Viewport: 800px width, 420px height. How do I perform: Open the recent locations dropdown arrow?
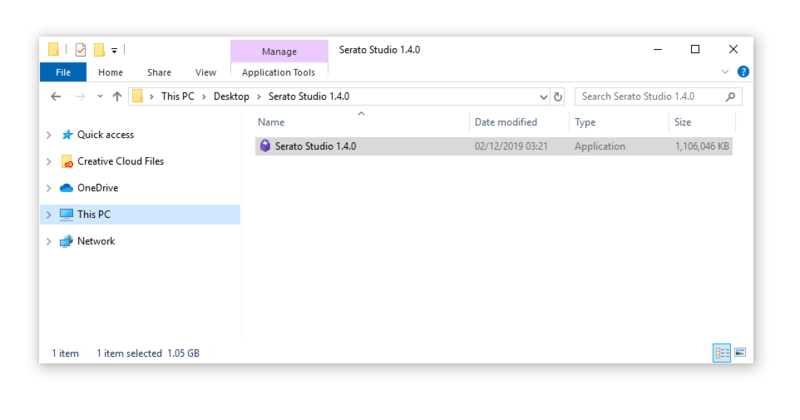pyautogui.click(x=99, y=97)
